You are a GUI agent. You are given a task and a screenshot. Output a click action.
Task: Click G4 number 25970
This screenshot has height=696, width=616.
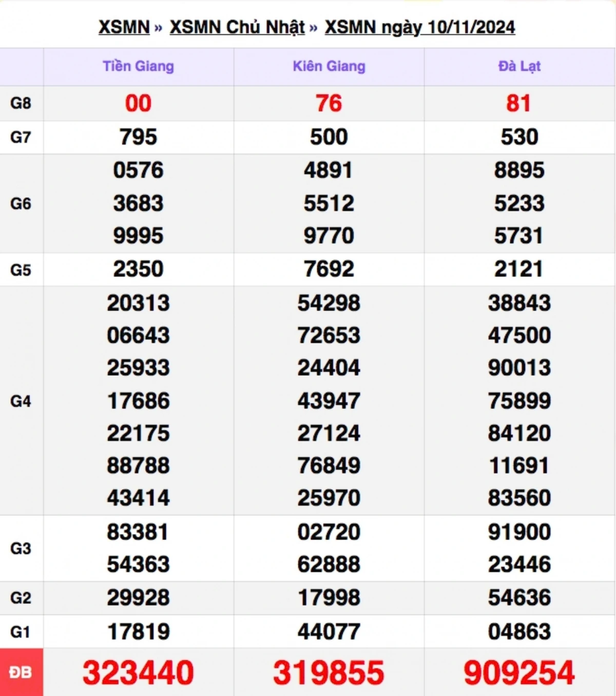click(329, 498)
